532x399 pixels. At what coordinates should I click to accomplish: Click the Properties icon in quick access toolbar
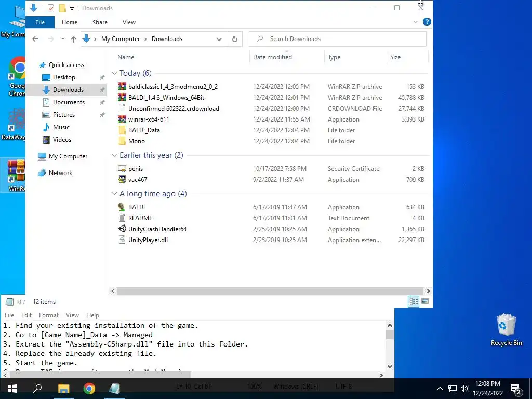pyautogui.click(x=50, y=8)
